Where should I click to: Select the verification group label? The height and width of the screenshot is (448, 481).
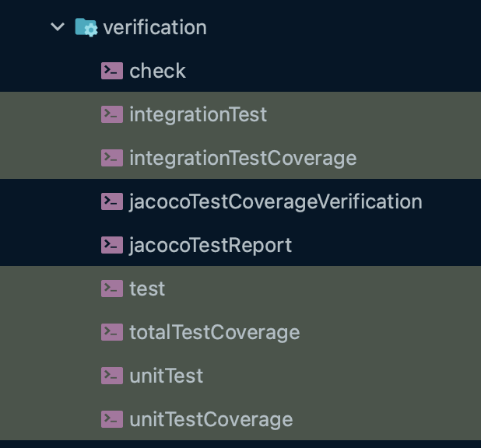155,27
